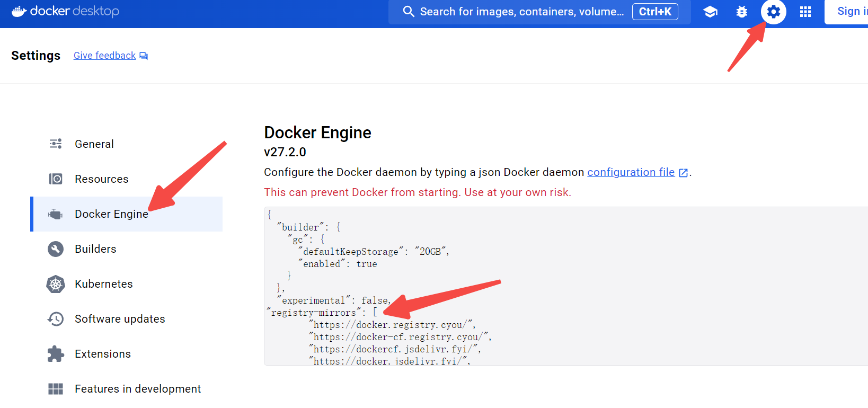This screenshot has width=868, height=408.
Task: Select the General settings section
Action: (x=127, y=144)
